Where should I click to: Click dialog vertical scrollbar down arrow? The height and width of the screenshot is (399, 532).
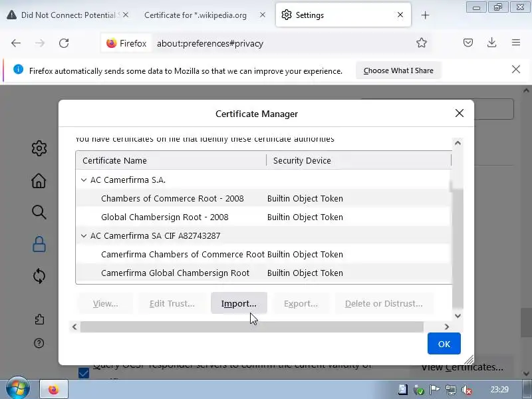(x=458, y=316)
